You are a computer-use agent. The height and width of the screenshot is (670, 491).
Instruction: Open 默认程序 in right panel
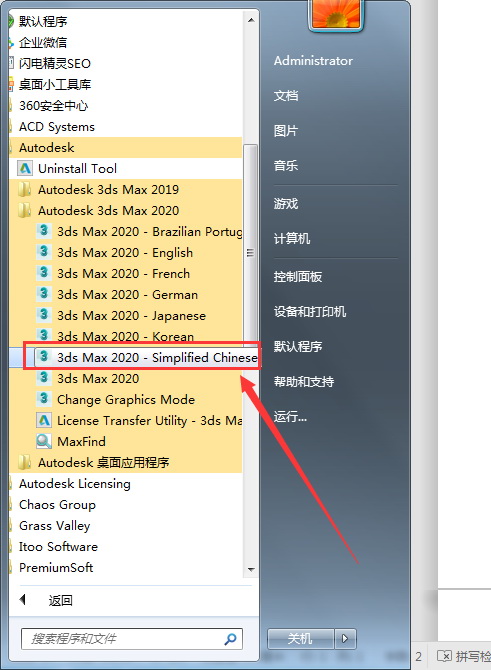pos(298,346)
